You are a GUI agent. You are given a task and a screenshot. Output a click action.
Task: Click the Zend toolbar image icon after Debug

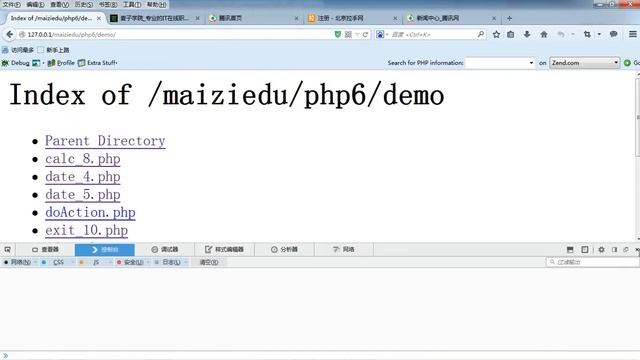click(36, 63)
